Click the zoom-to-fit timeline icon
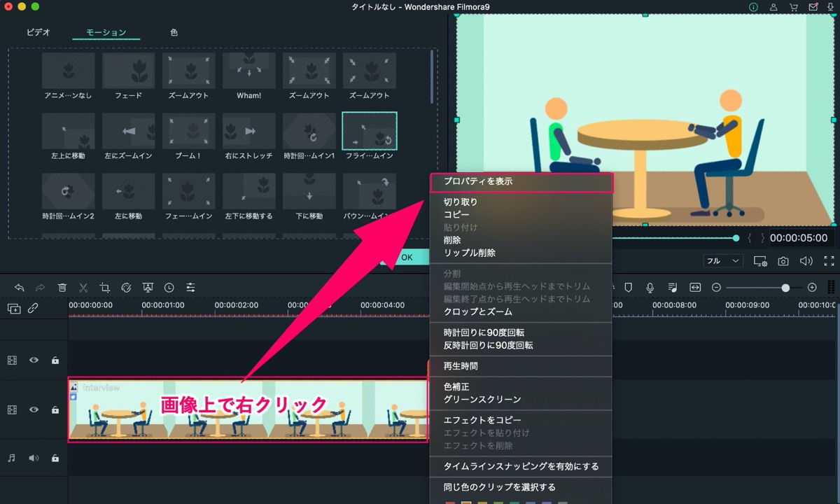 click(695, 287)
